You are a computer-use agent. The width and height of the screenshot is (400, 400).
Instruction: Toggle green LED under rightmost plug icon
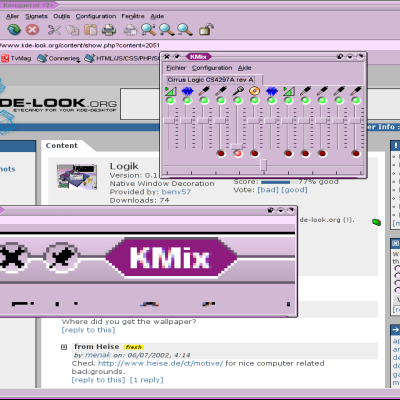click(356, 100)
